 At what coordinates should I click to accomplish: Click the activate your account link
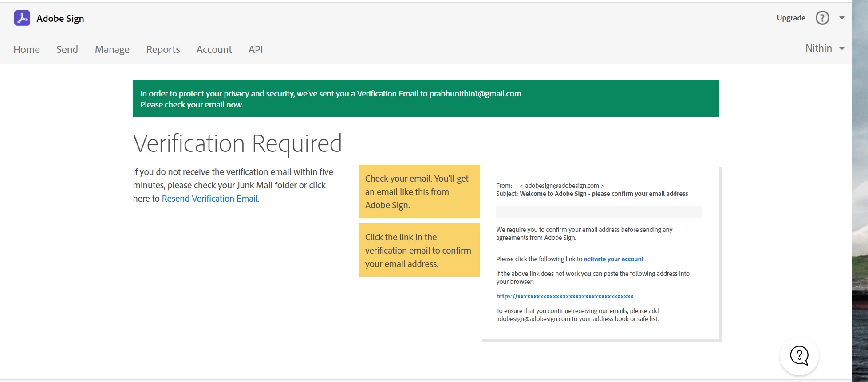(x=614, y=259)
